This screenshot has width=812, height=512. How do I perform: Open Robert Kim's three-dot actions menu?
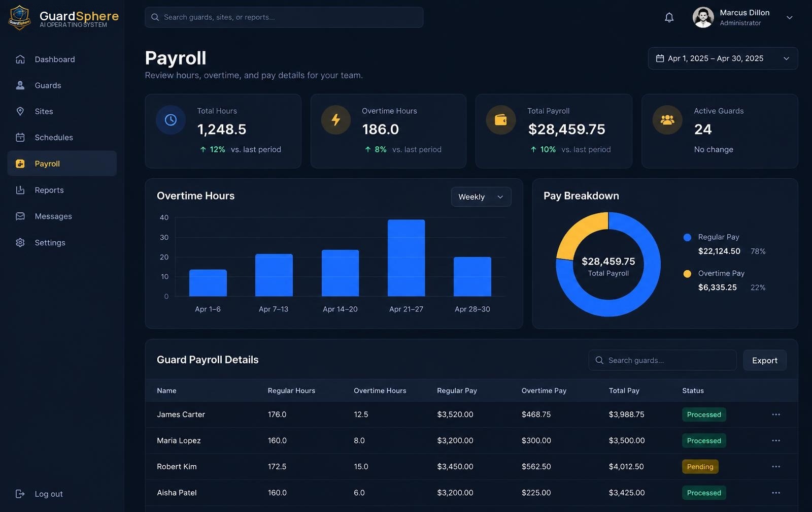click(x=776, y=466)
